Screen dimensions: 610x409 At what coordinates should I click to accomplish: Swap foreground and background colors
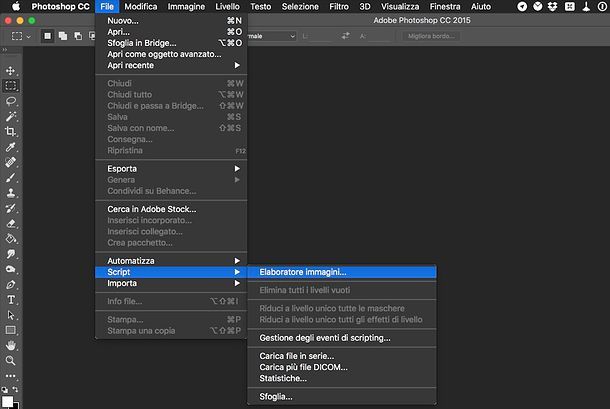tap(15, 389)
